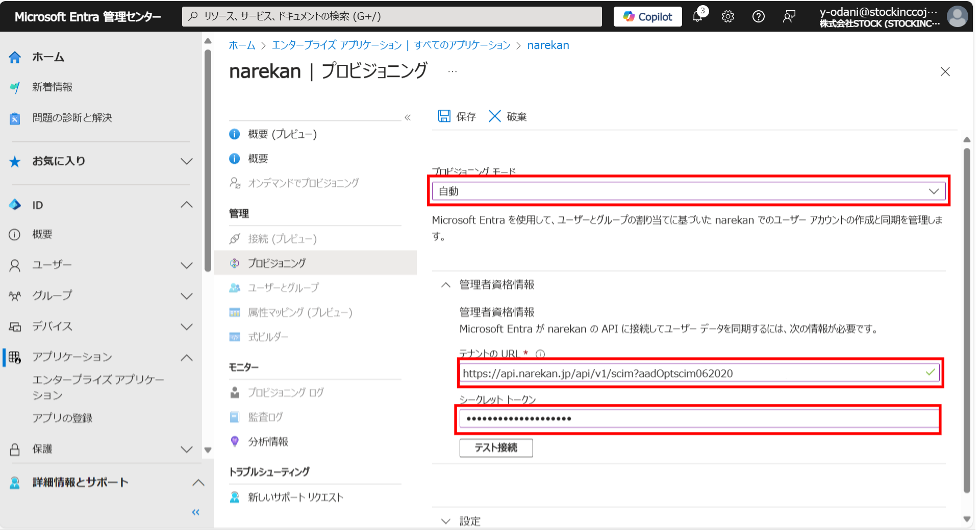980x530 pixels.
Task: Expand the デバイス section chevron
Action: pyautogui.click(x=187, y=326)
